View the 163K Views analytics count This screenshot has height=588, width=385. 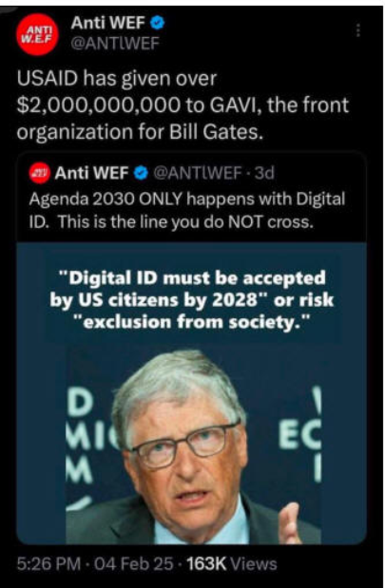click(x=232, y=563)
